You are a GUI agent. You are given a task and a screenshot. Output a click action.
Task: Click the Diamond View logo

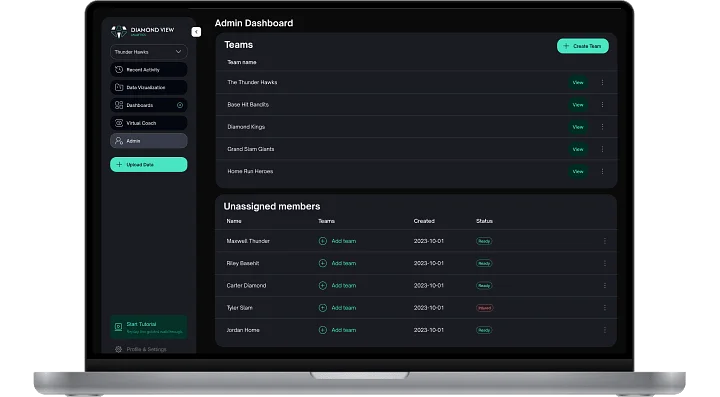(x=142, y=31)
